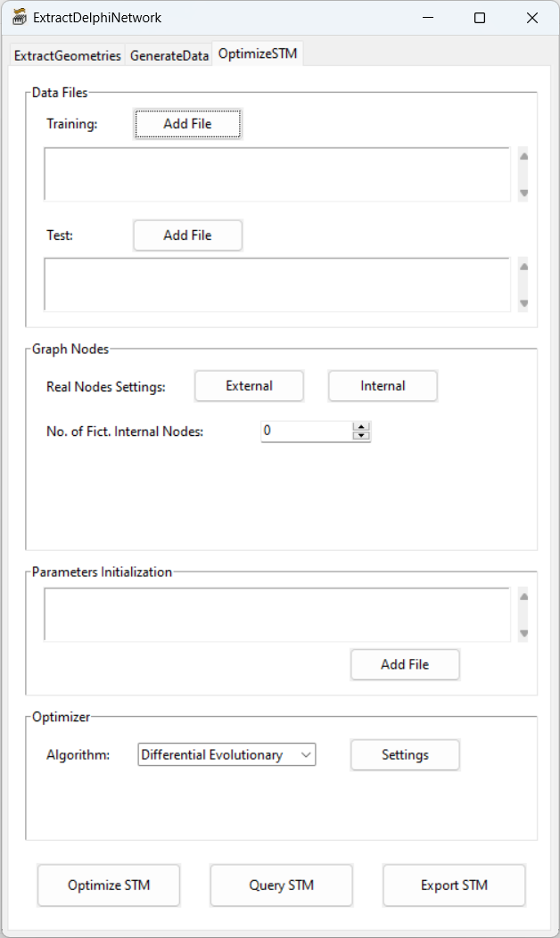Open the optimizer Settings dialog
Image resolution: width=560 pixels, height=938 pixels.
coord(405,754)
